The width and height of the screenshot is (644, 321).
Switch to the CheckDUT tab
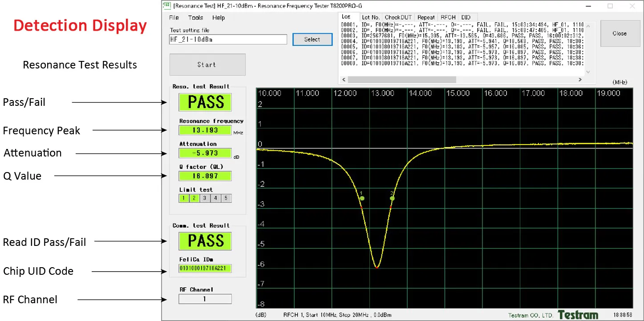tap(398, 17)
